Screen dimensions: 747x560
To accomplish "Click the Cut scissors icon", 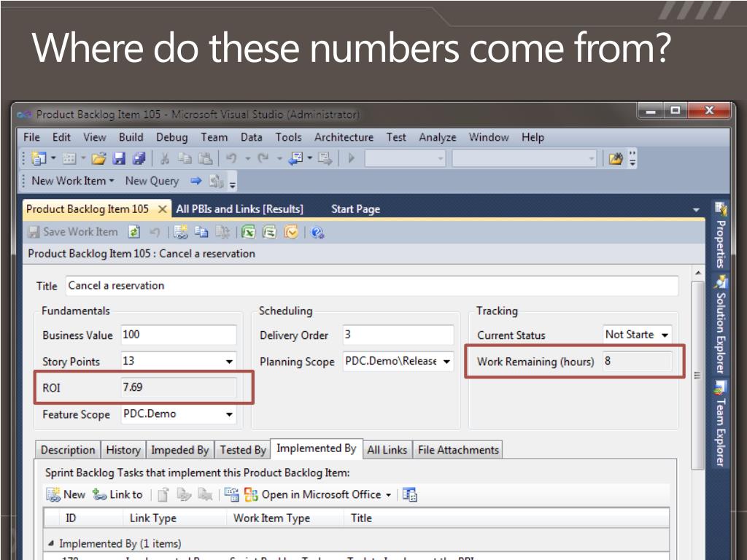I will pos(165,158).
